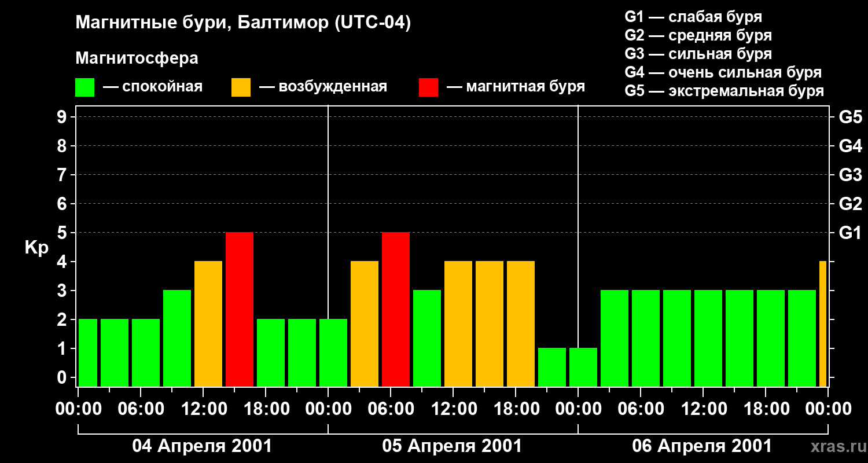The image size is (868, 463).
Task: Click the '18:00' time label above 05 Апреля
Action: 516,409
